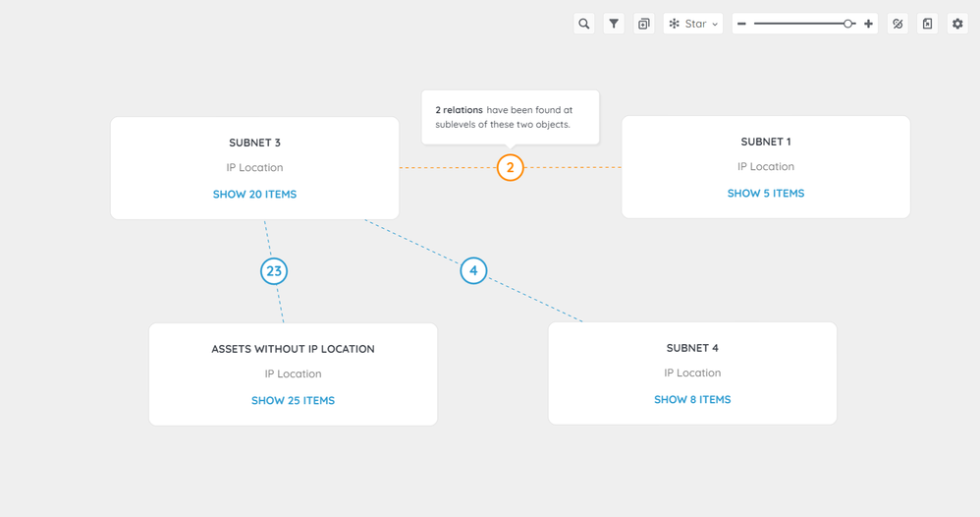This screenshot has height=517, width=980.
Task: Select the Subnet 4 card title
Action: point(692,348)
